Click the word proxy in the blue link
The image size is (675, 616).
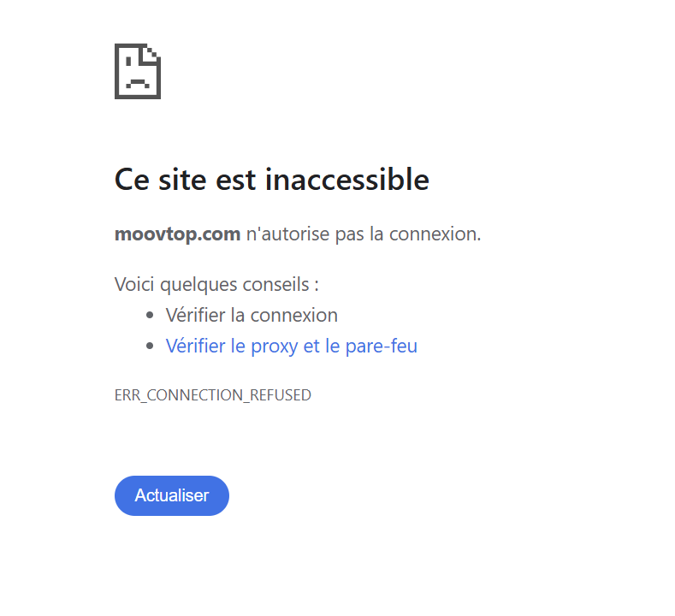tap(275, 347)
